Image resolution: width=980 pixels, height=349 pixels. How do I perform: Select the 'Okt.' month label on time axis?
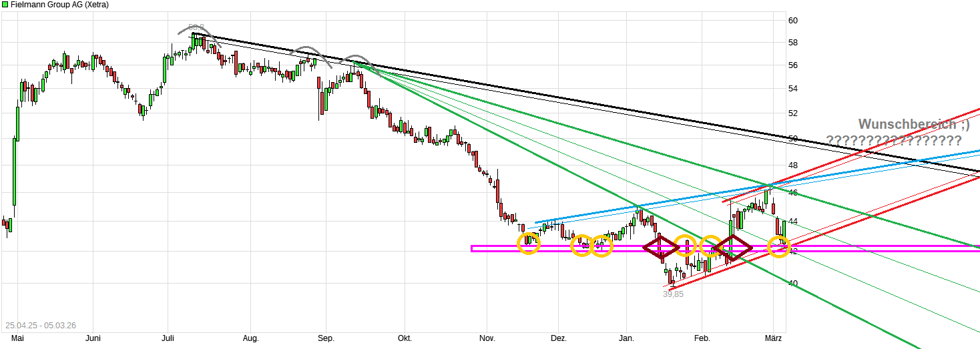pyautogui.click(x=405, y=338)
